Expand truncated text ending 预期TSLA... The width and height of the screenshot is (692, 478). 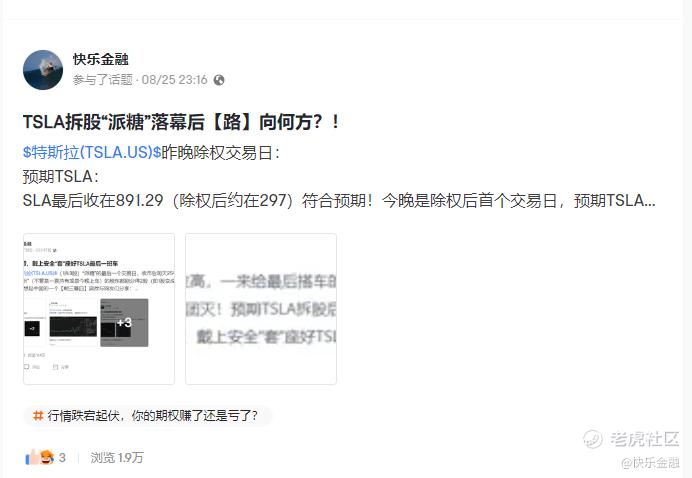[614, 201]
